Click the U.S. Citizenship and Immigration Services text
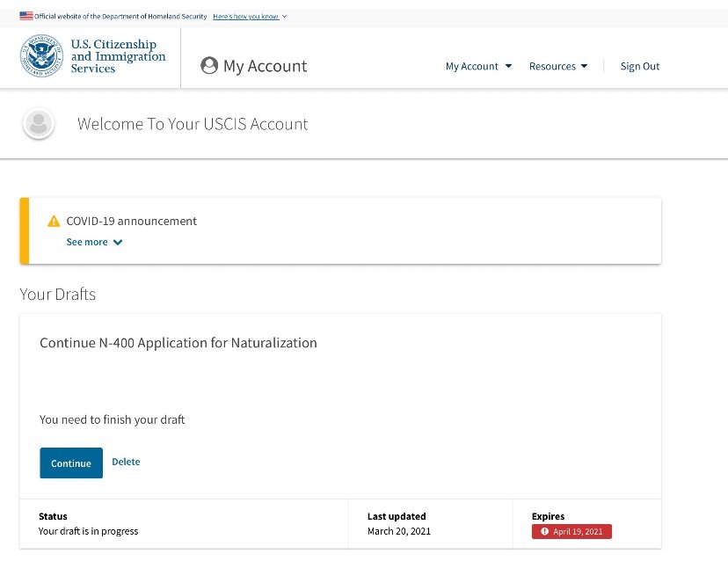Image resolution: width=728 pixels, height=561 pixels. [x=118, y=57]
